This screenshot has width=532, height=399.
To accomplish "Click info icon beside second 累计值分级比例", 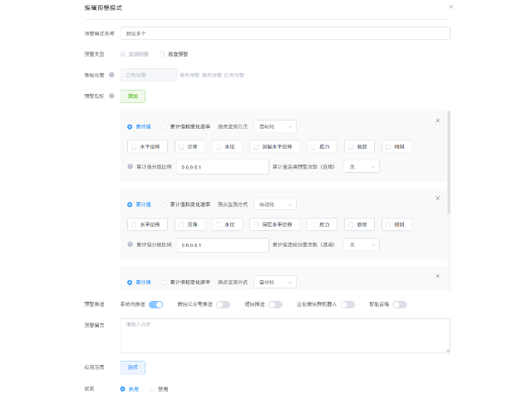I will click(131, 245).
